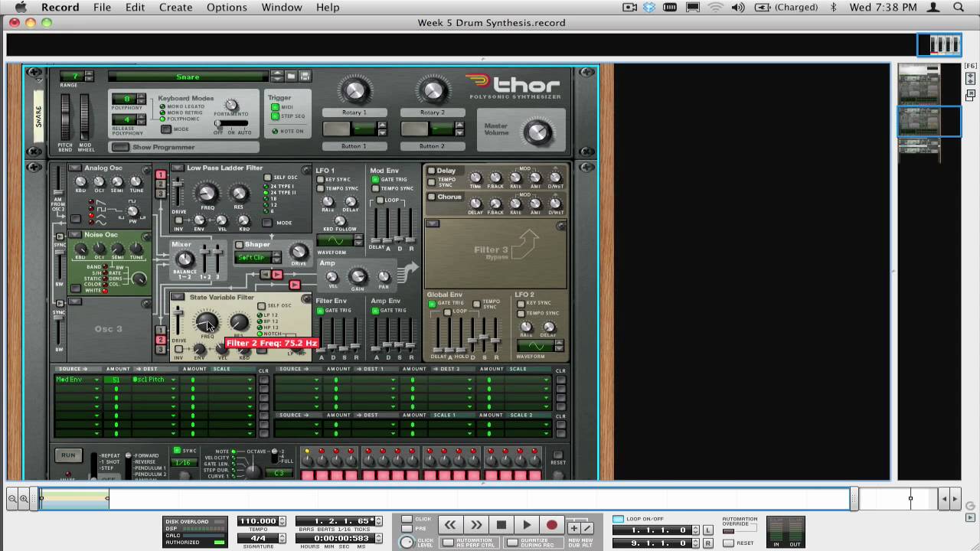The width and height of the screenshot is (980, 551).
Task: Click the keyboard MODE button
Action: (x=166, y=129)
